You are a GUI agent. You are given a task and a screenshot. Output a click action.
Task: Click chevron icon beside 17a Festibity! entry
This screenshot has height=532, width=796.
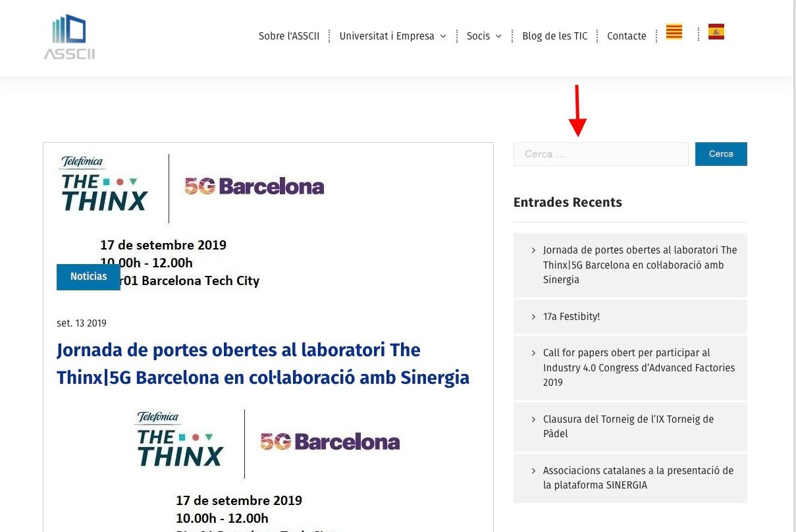pos(533,317)
